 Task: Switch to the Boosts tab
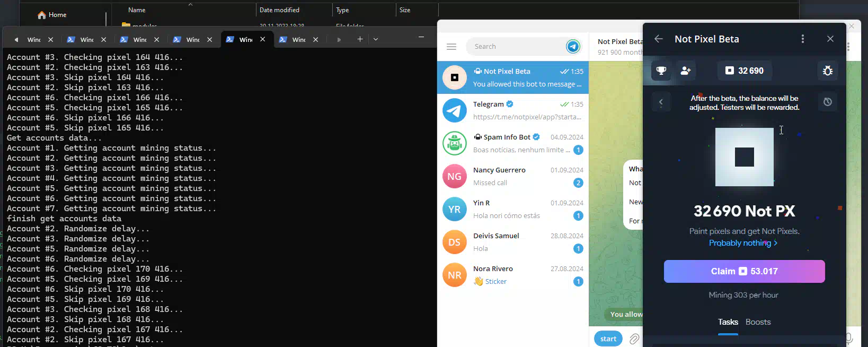coord(758,322)
